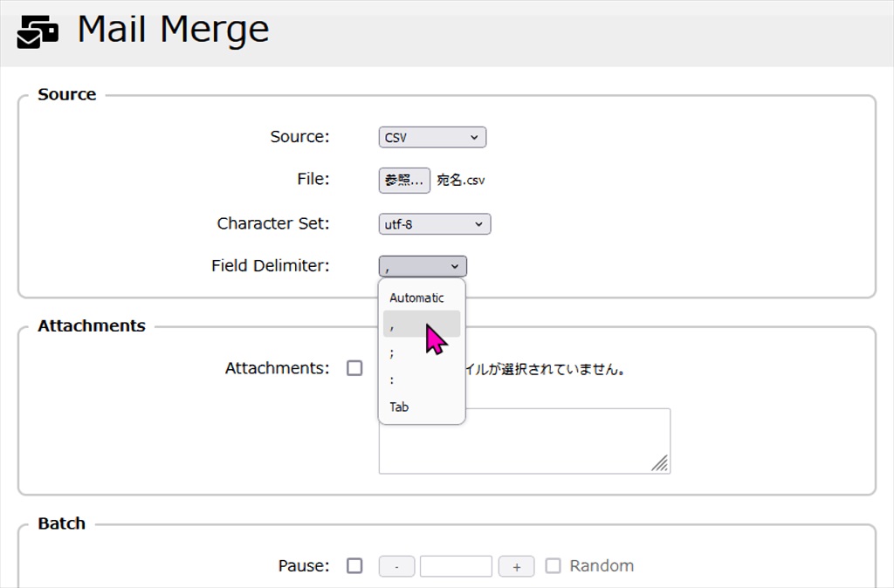Screen dimensions: 894x588
Task: Open the Source type dropdown showing CSV
Action: (432, 138)
